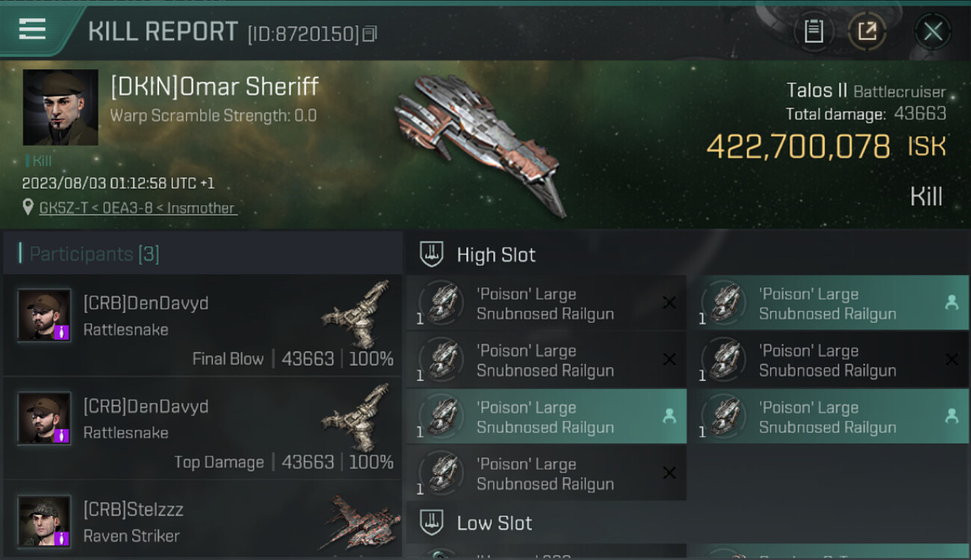
Task: Click the High Slot section icon
Action: [432, 255]
